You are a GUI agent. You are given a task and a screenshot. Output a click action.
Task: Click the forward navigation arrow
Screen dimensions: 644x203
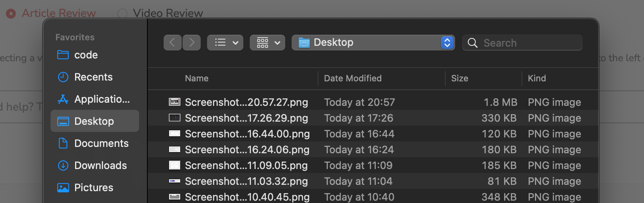192,43
